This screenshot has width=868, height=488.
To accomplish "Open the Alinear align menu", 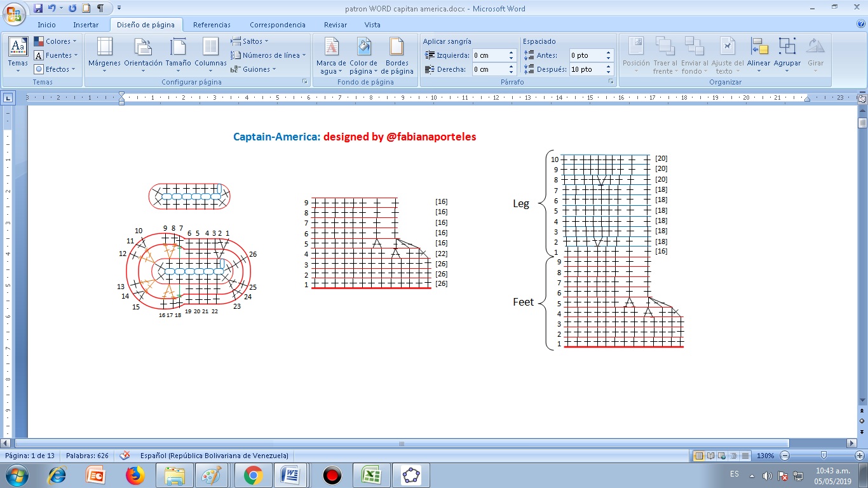I will 759,55.
